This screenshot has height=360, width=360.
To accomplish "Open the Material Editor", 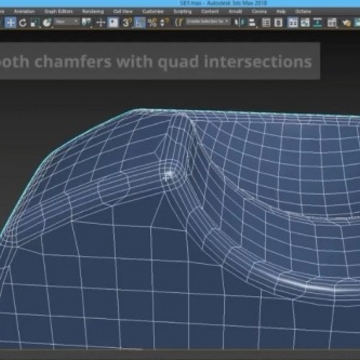I will [332, 23].
